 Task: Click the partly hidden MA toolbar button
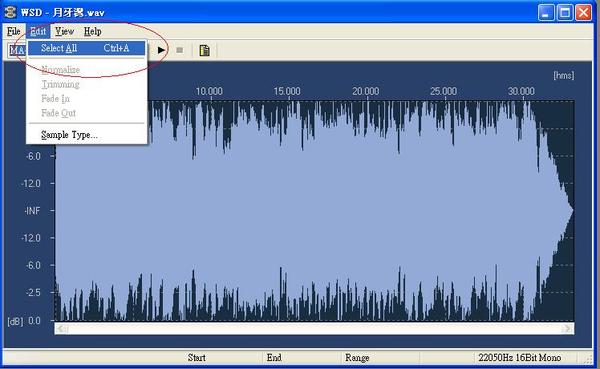pyautogui.click(x=17, y=50)
